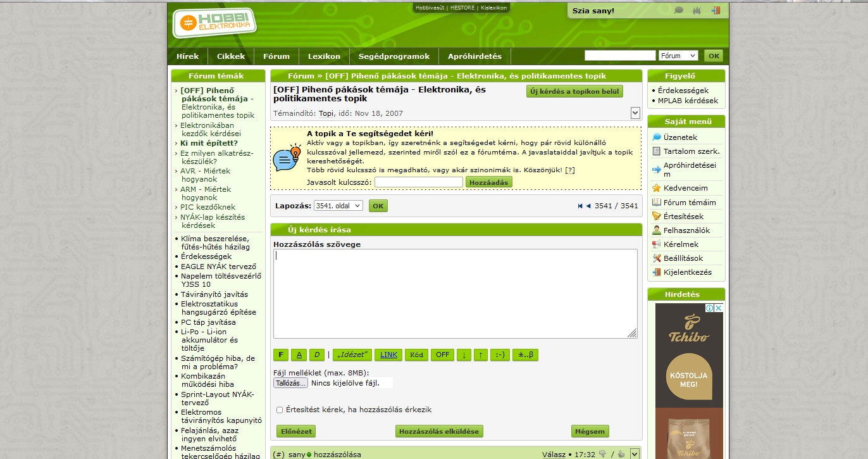Click the Hobbi Elektronika logo
This screenshot has height=459, width=868.
(215, 23)
